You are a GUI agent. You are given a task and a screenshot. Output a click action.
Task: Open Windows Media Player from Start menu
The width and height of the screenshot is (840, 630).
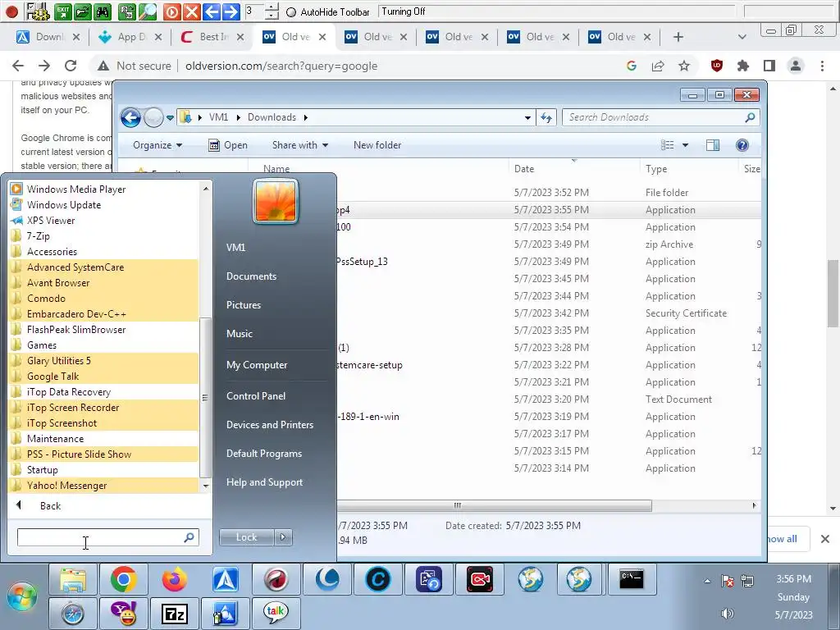pos(103,189)
